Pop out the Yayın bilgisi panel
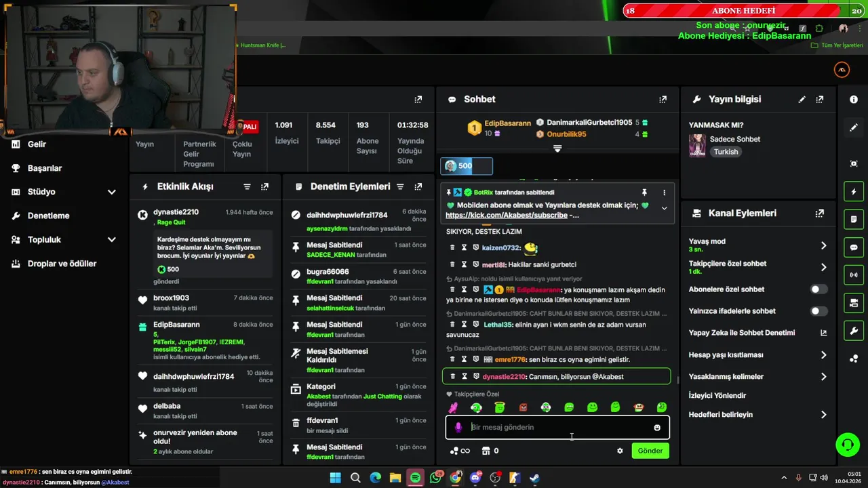This screenshot has width=868, height=488. tap(819, 99)
